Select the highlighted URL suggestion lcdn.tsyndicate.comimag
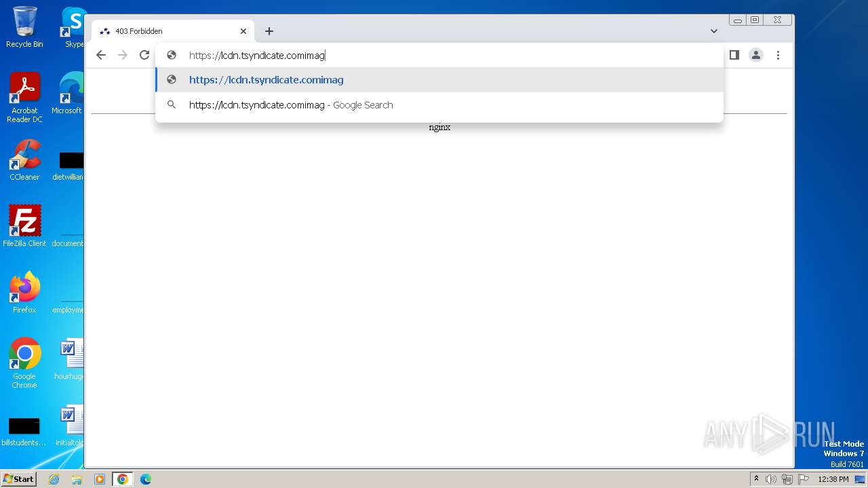 439,80
